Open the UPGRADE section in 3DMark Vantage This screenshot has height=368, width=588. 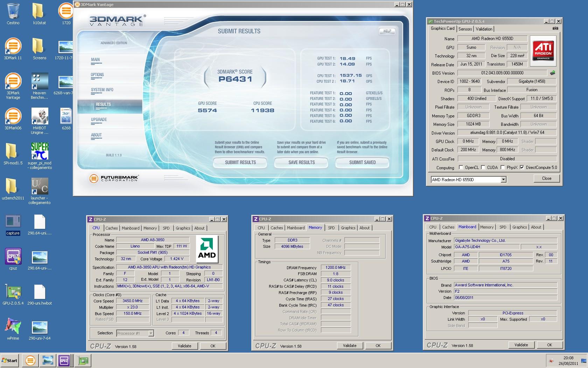pyautogui.click(x=99, y=120)
